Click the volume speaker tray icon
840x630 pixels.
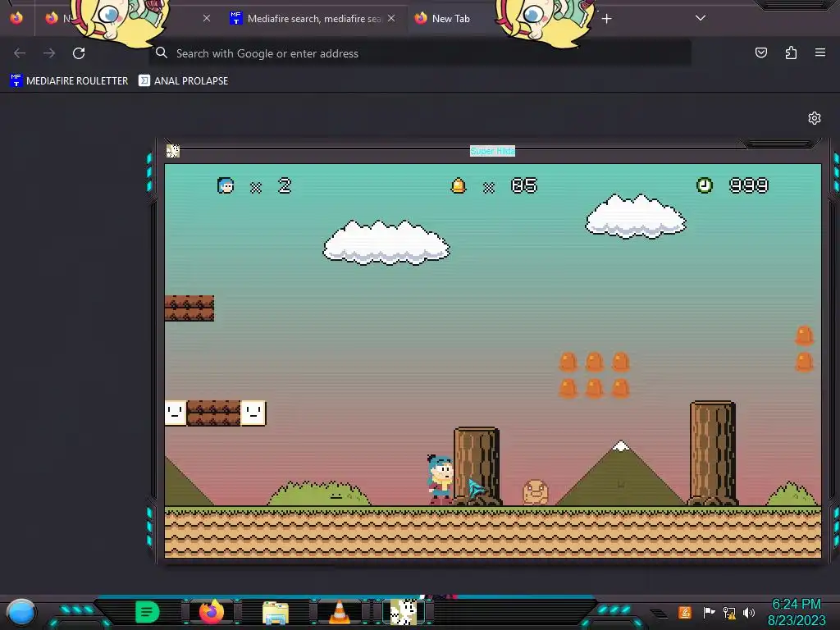click(x=749, y=612)
